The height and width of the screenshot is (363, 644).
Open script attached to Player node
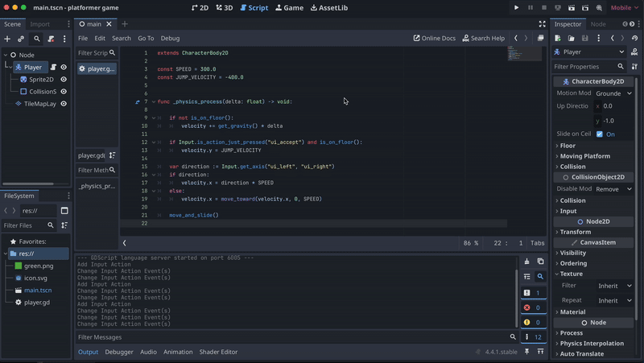(x=54, y=68)
